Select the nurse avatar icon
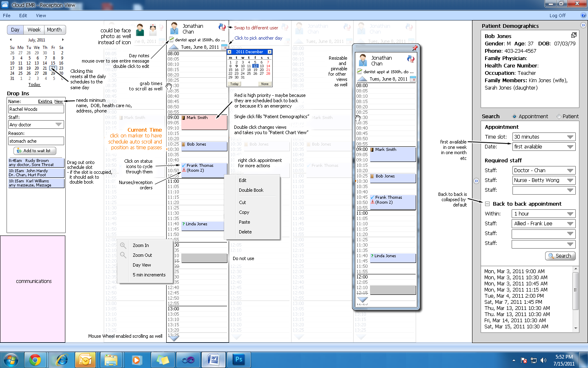 [153, 30]
